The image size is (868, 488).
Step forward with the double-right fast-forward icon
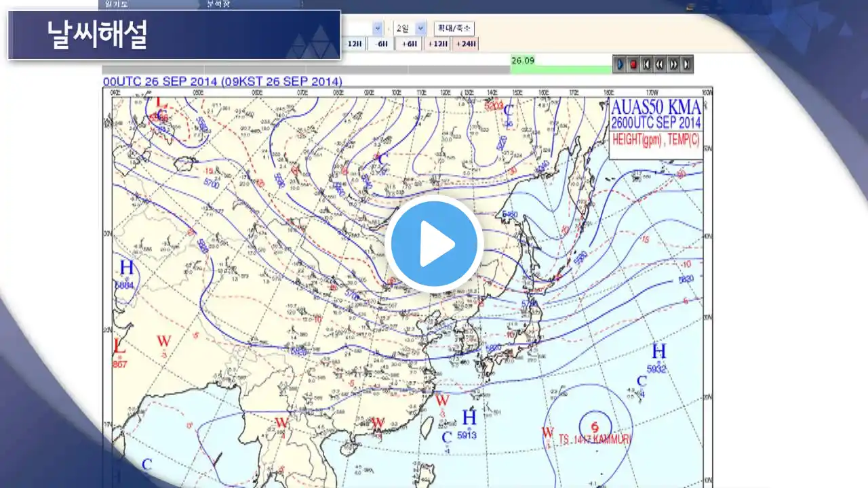pos(673,64)
